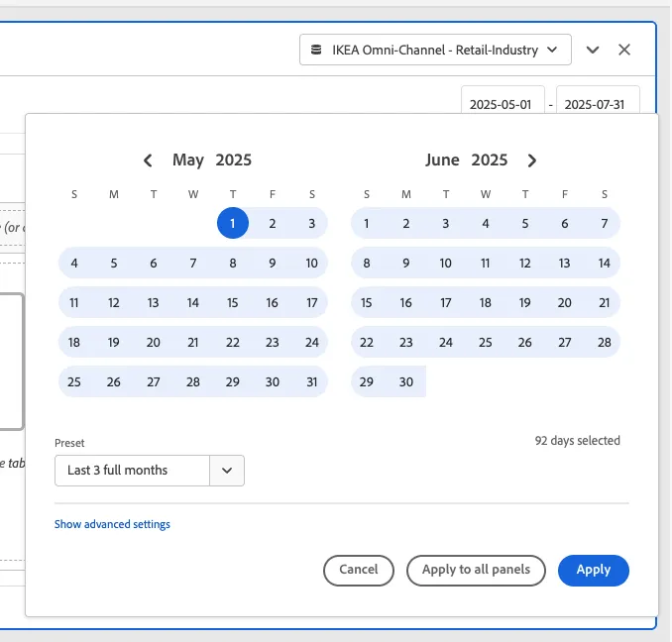Select May 27 in the calendar
The image size is (672, 642).
point(154,381)
